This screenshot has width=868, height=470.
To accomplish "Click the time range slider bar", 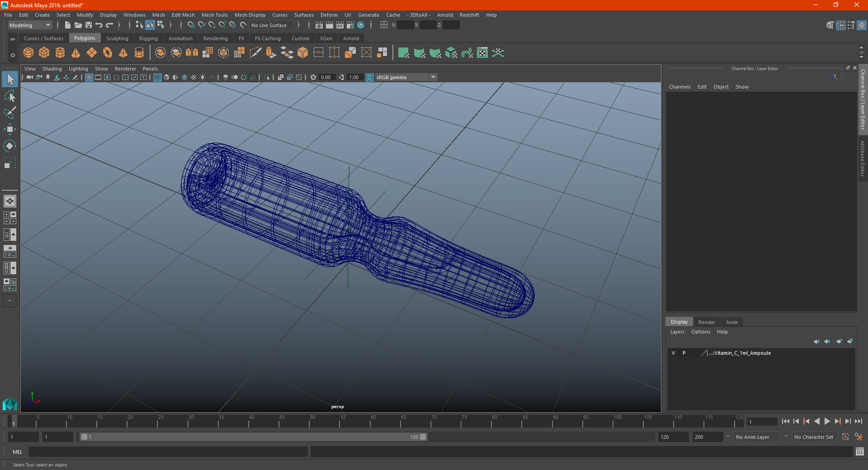I will click(x=253, y=437).
